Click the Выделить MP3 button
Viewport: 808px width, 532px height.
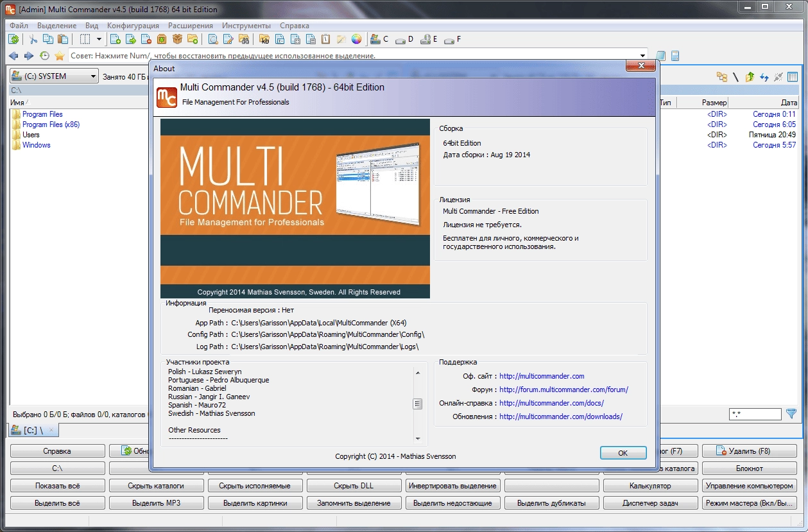(157, 503)
